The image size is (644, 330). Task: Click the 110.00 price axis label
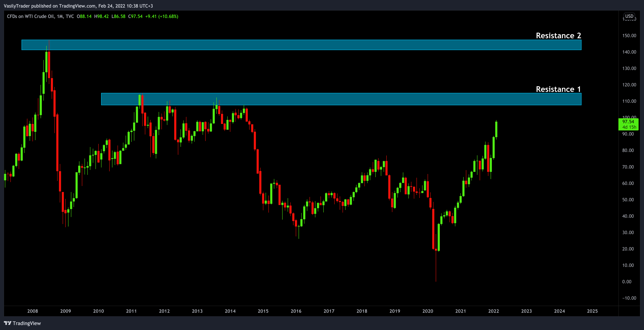point(629,101)
